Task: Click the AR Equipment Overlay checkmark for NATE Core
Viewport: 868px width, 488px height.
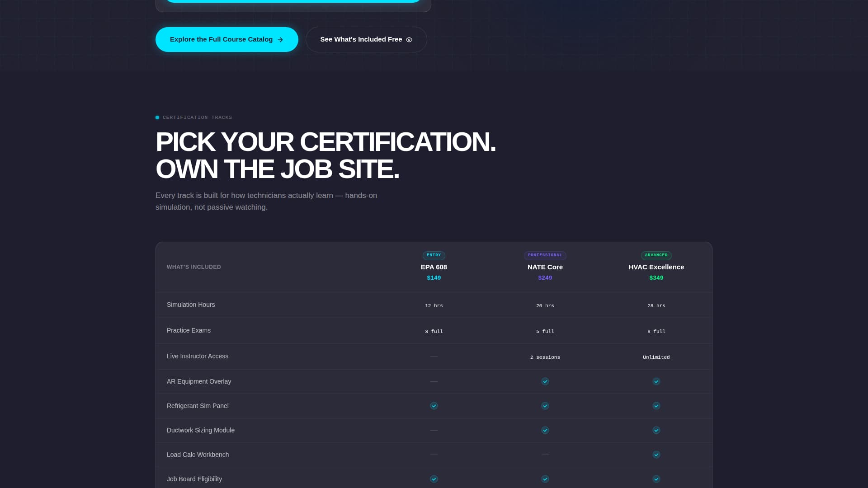Action: 545,381
